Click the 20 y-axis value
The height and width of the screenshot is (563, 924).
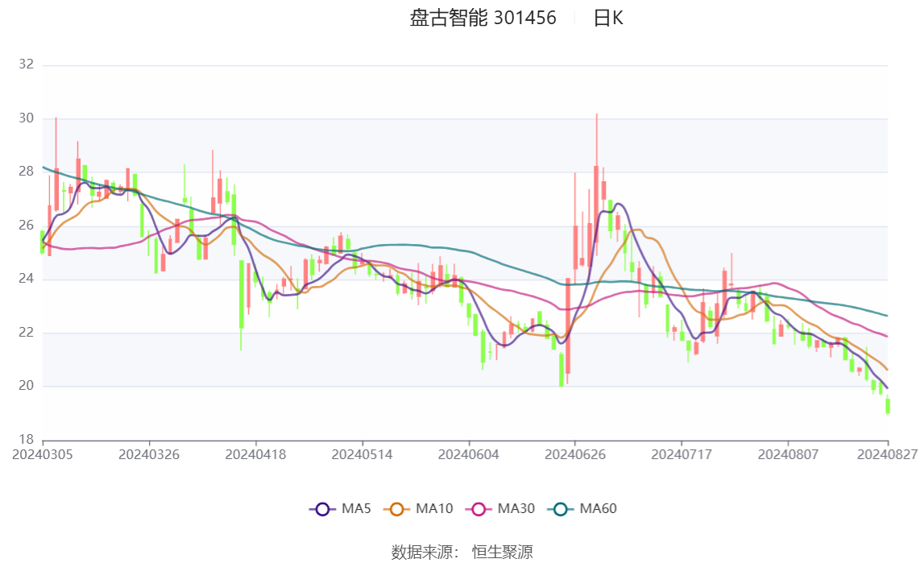coord(26,386)
